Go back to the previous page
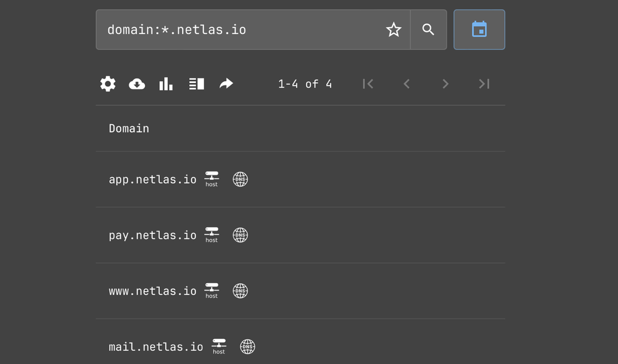This screenshot has height=364, width=618. click(x=406, y=83)
